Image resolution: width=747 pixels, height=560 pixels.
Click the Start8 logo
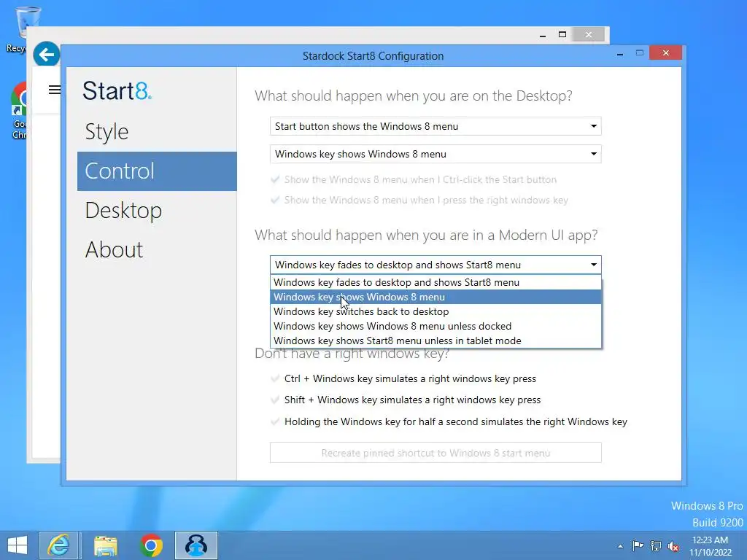tap(117, 90)
